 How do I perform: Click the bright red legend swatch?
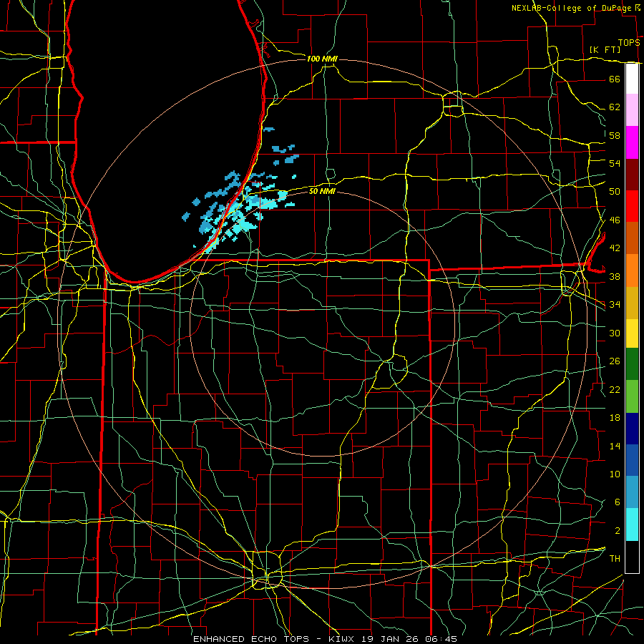[632, 206]
